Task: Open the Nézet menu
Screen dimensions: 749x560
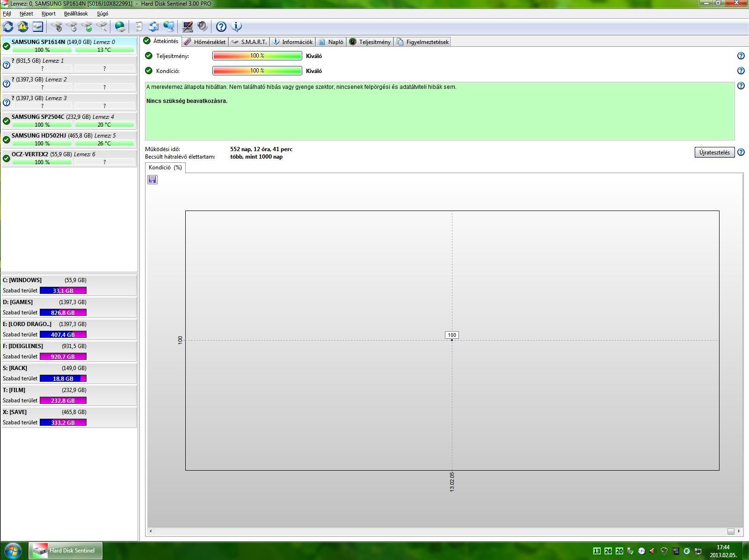Action: point(26,14)
